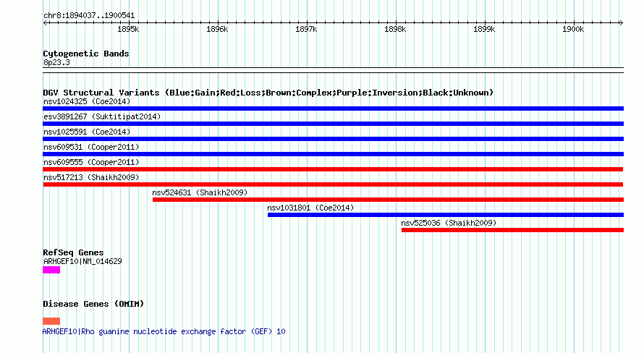Open the nsv517213 (Shaikh2009) red bar
Viewport: 644px width, 353px height.
click(x=333, y=184)
